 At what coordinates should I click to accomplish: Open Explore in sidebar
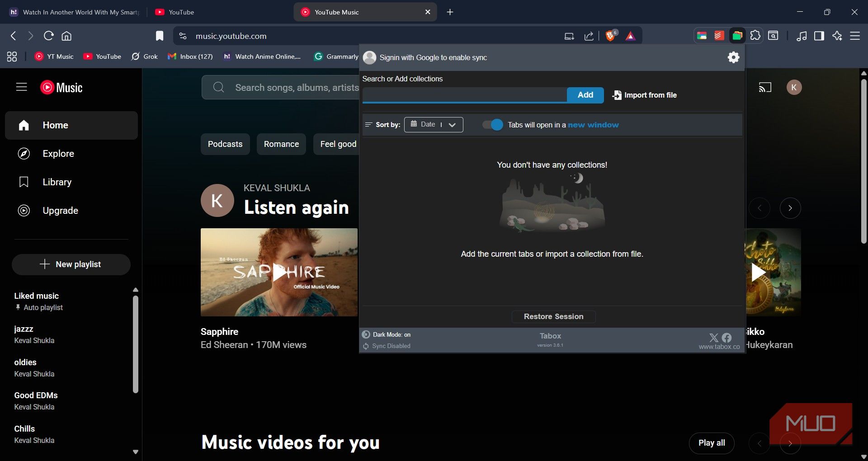71,154
